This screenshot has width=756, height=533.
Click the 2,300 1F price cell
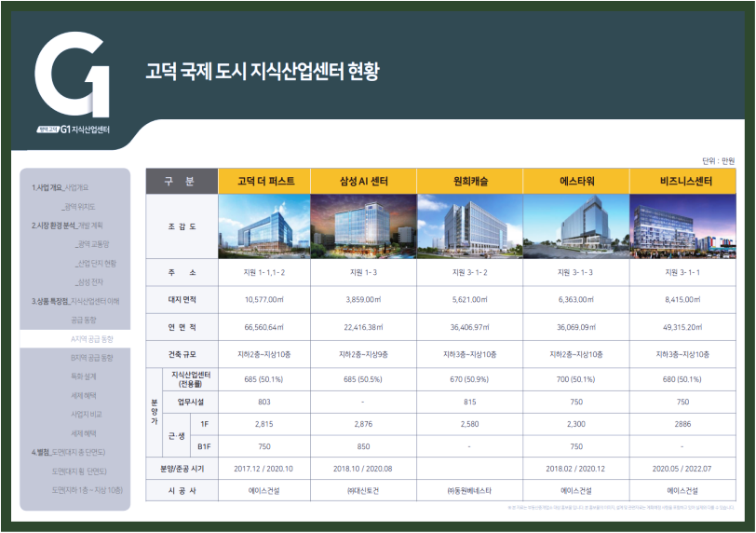tap(576, 424)
